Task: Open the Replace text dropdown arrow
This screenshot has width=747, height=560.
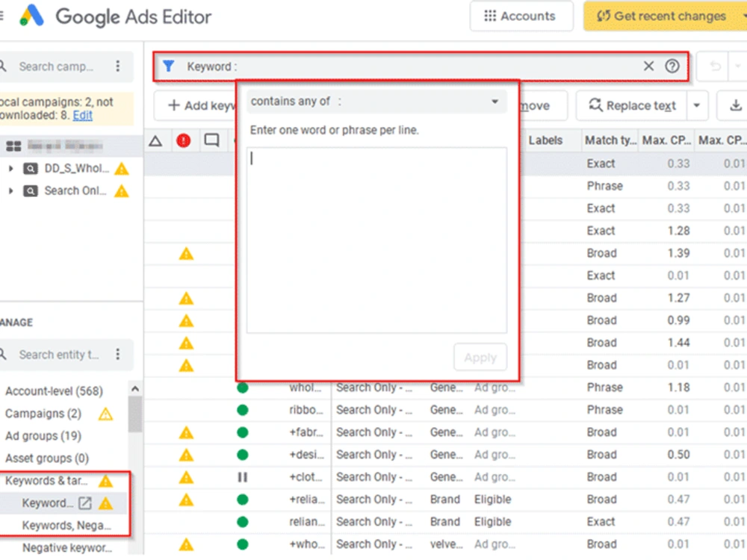Action: pyautogui.click(x=696, y=105)
